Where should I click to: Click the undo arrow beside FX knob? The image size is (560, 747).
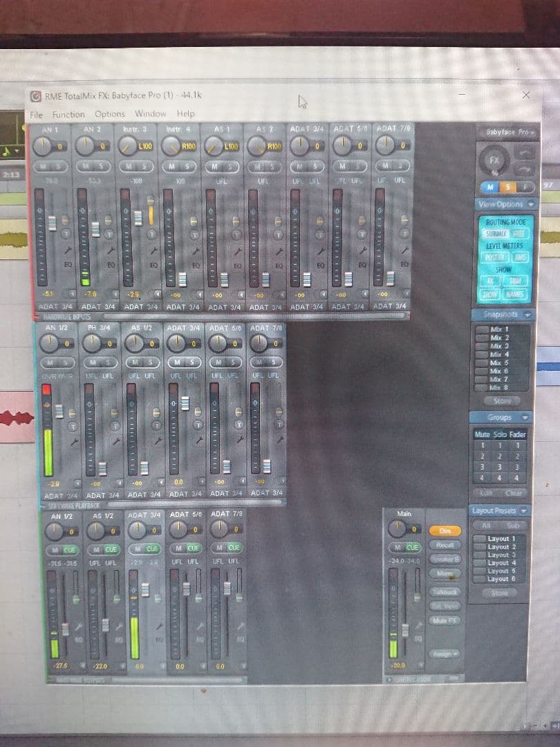coord(524,153)
